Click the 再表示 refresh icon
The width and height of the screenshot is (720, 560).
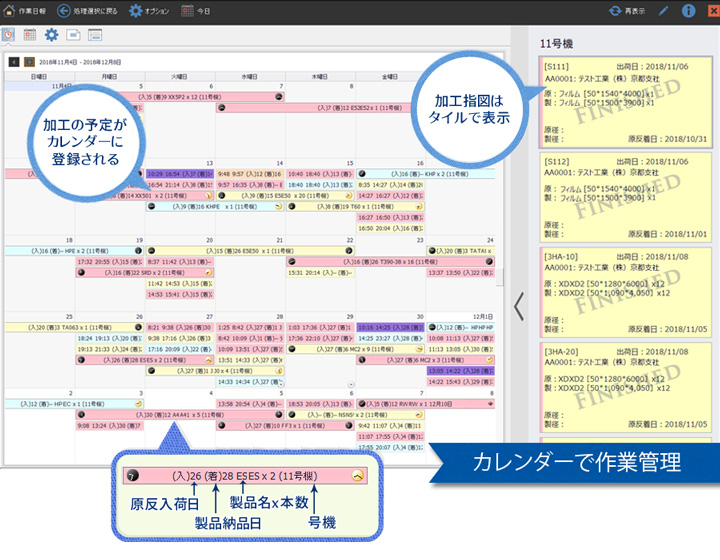626,11
